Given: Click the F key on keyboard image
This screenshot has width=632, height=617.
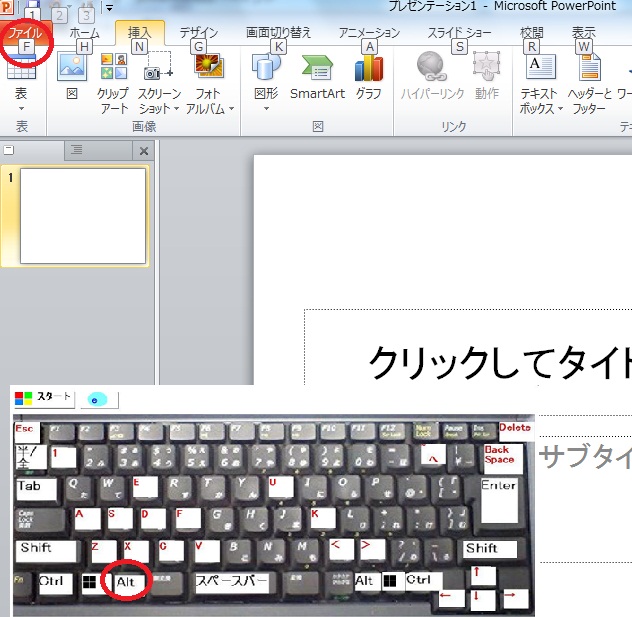Looking at the screenshot, I should (x=188, y=517).
